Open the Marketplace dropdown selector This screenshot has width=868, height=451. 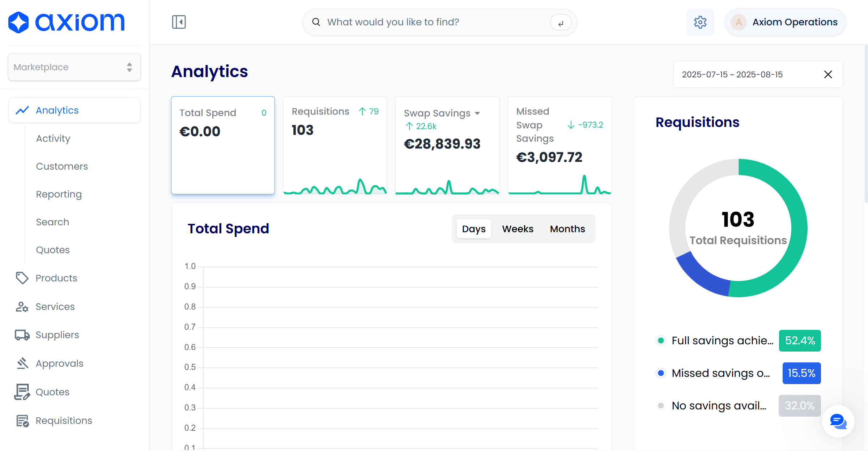tap(75, 67)
